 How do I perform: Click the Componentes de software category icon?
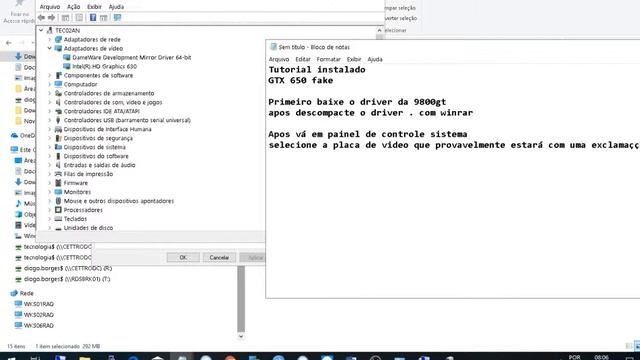coord(58,76)
